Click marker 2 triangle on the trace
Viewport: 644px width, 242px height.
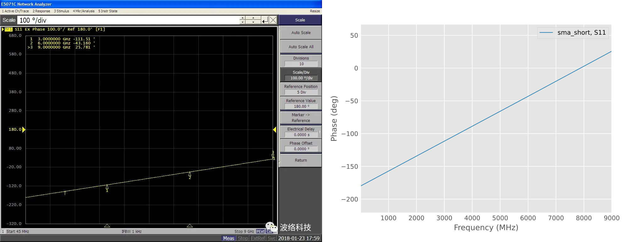[190, 174]
